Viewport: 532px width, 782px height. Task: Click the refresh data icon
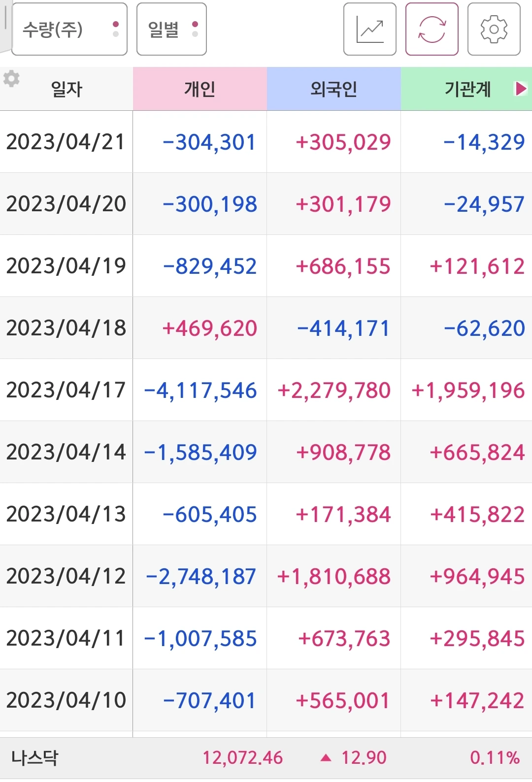[x=432, y=29]
